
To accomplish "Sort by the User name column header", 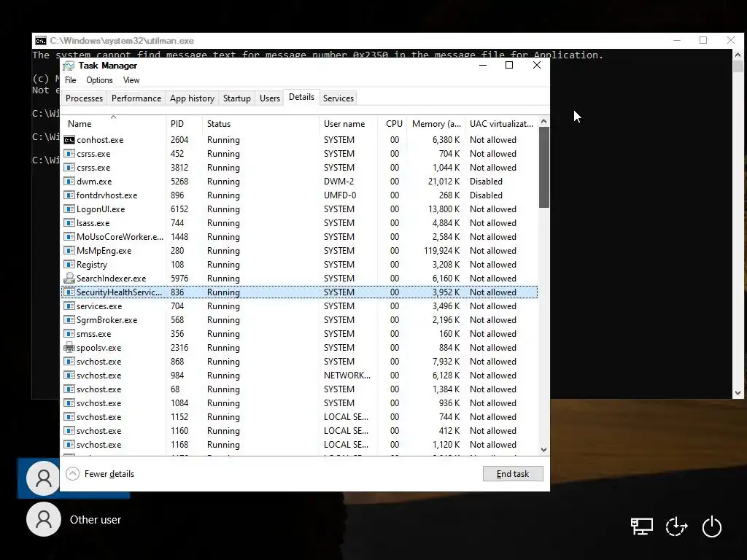I will pos(348,124).
